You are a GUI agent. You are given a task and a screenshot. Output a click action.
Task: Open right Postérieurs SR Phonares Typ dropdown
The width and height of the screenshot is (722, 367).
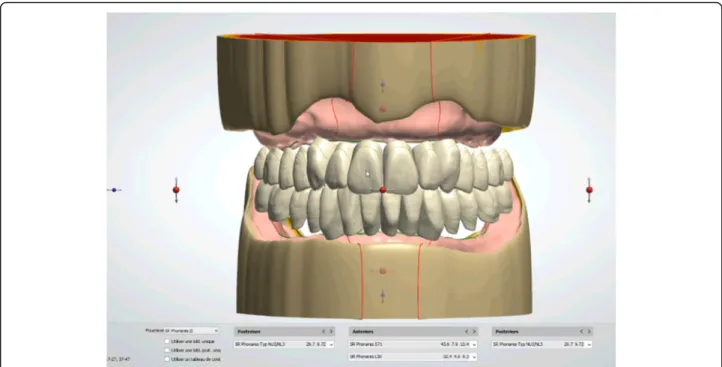click(542, 344)
